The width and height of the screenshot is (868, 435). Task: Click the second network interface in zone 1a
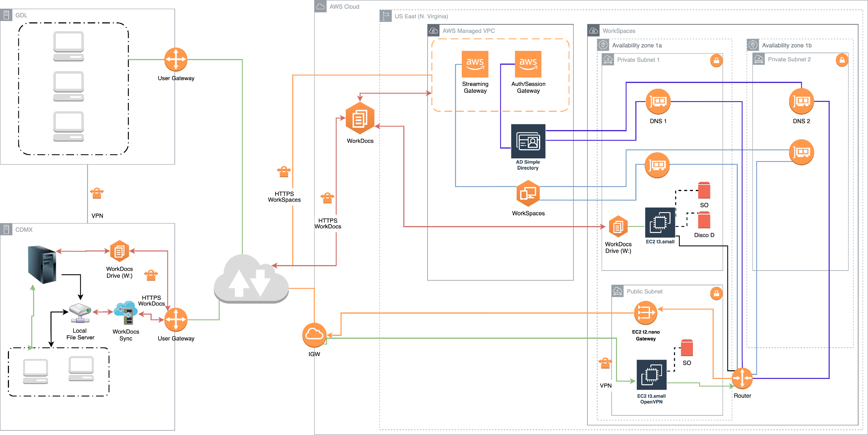point(657,165)
